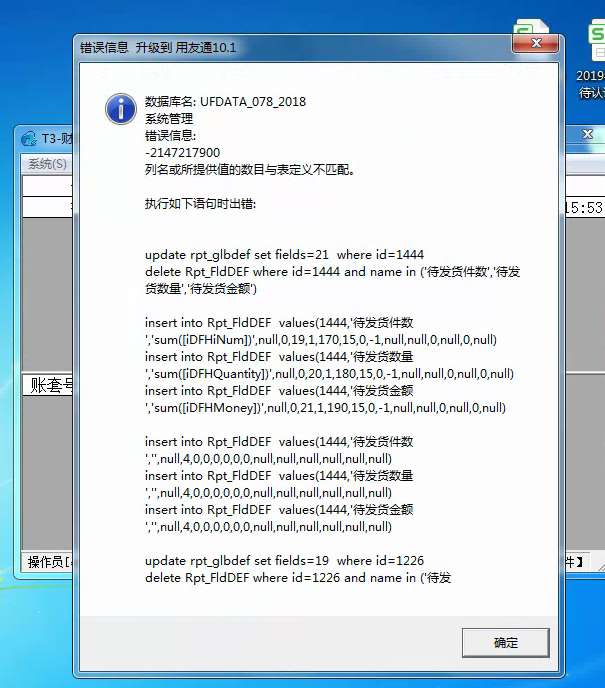Click the update rpt_glbdef set fields=21 line
The height and width of the screenshot is (688, 605).
point(284,255)
